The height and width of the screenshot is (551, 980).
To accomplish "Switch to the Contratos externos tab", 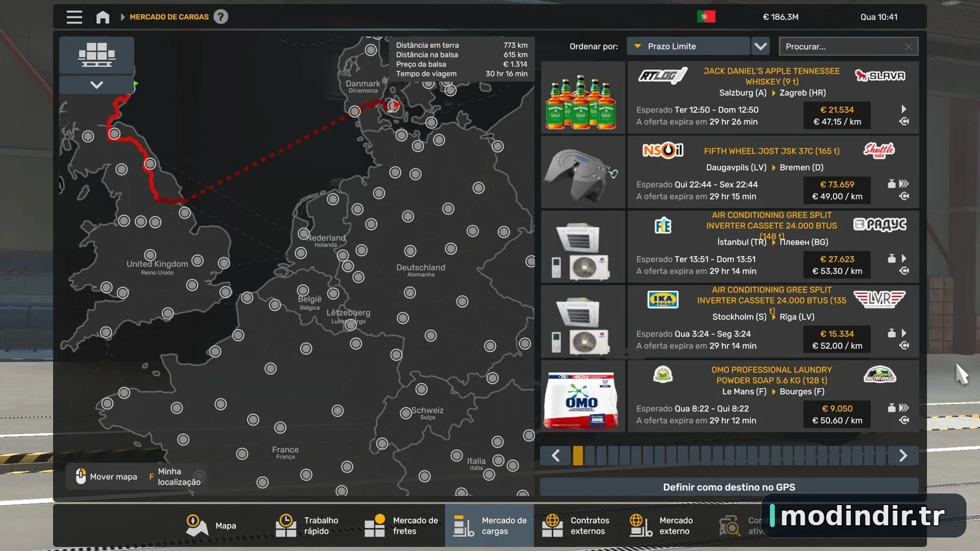I will tap(578, 525).
